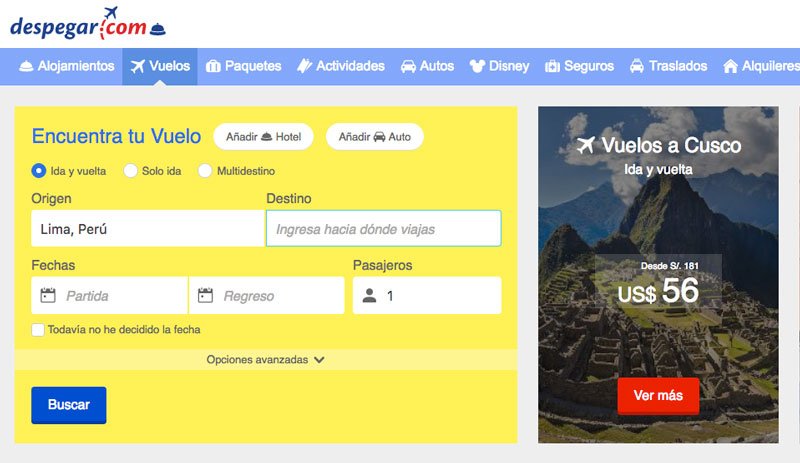Open the Seguros tab
Viewport: 800px width, 463px height.
[x=579, y=66]
